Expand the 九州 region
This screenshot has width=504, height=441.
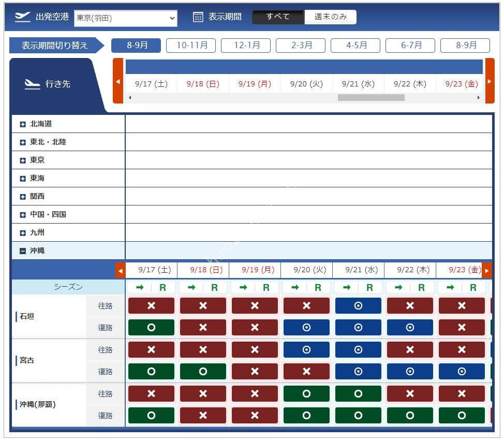click(22, 233)
